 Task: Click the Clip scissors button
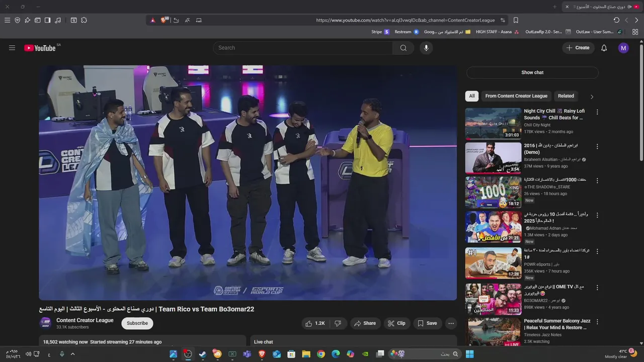pos(397,323)
